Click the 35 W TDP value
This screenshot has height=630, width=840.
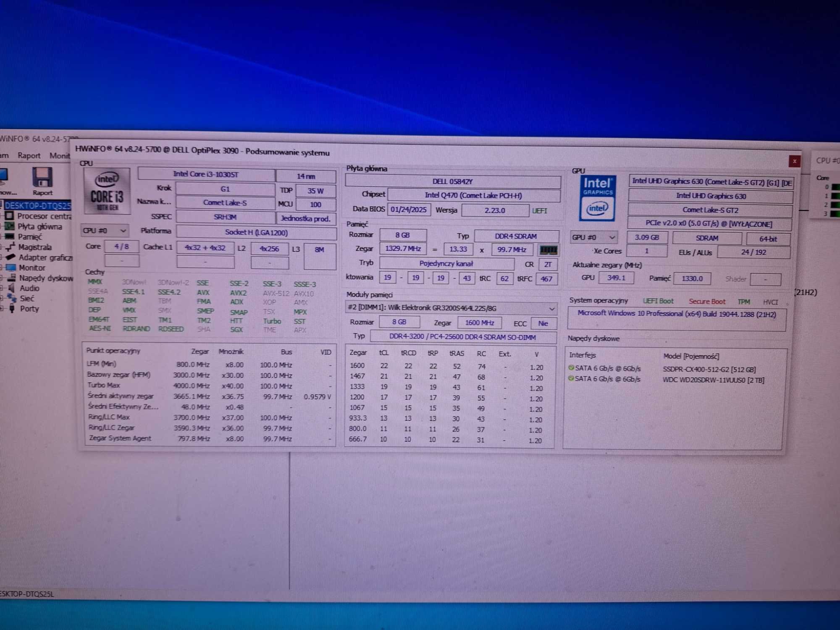click(x=315, y=191)
